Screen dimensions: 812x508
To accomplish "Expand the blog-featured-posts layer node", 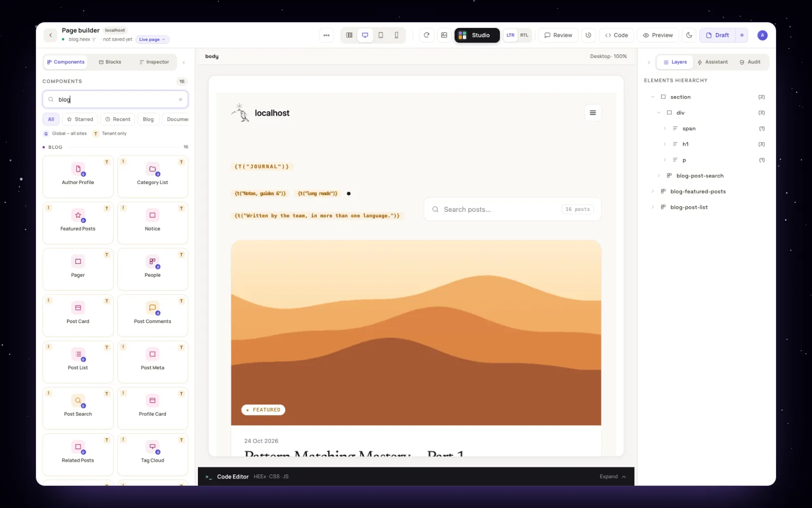I will point(653,192).
